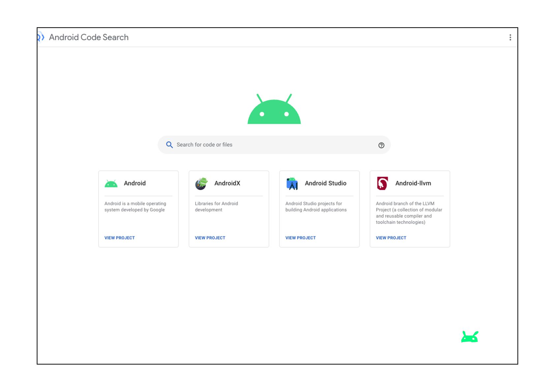Image resolution: width=555 pixels, height=392 pixels.
Task: Select the Android-llvm card heading
Action: tap(413, 183)
